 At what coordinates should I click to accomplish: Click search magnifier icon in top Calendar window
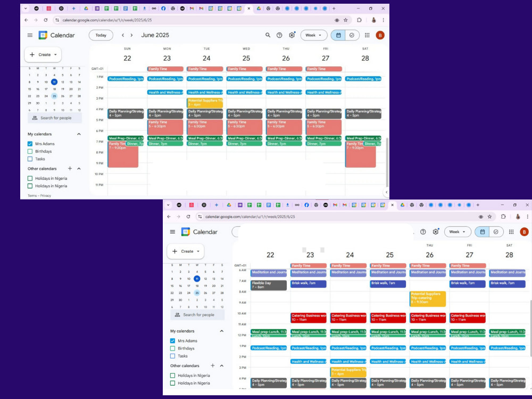[268, 35]
